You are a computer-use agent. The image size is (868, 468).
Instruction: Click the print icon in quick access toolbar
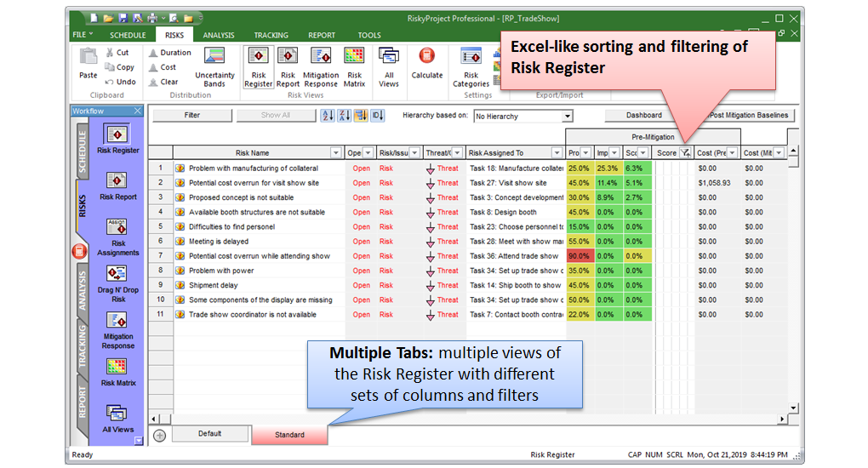pyautogui.click(x=151, y=18)
